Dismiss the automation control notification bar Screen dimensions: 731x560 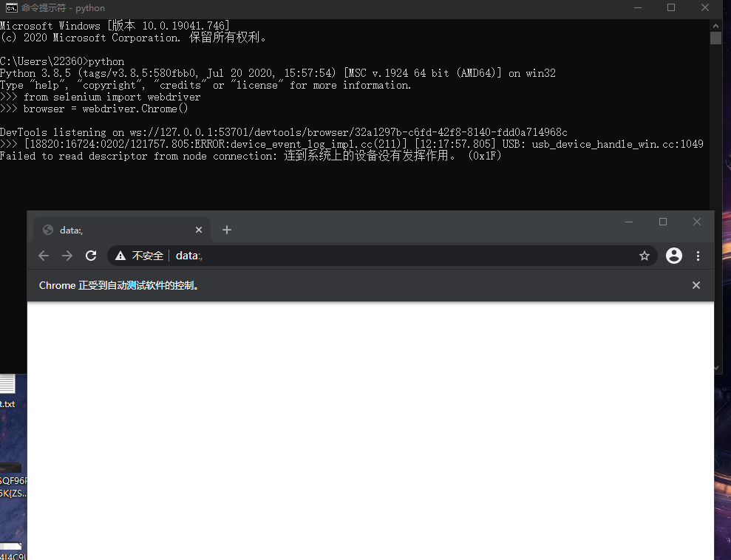[x=696, y=284]
